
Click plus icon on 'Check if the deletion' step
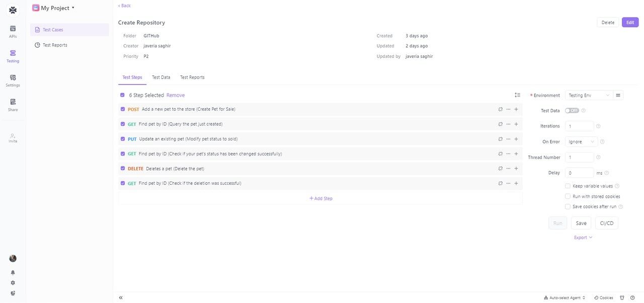[516, 183]
